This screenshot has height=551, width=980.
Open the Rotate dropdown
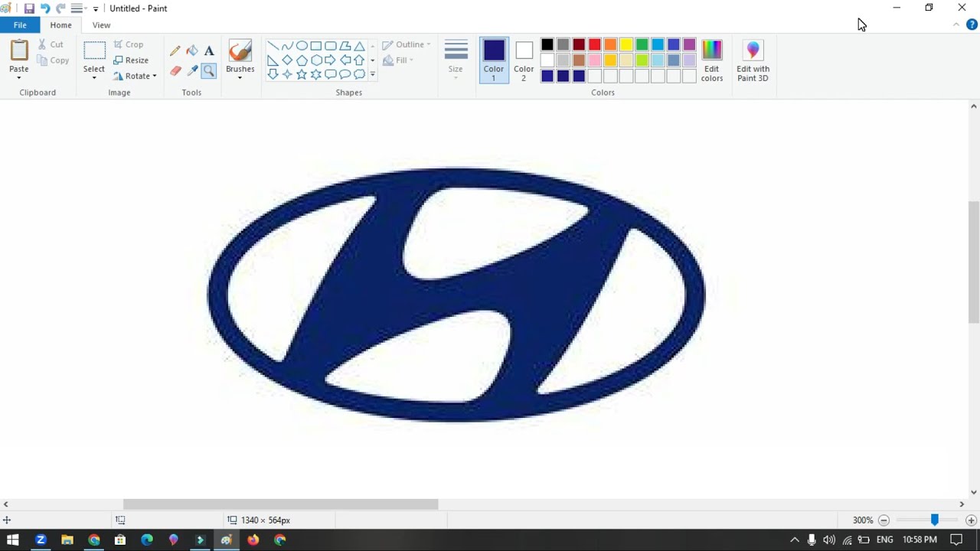tap(135, 77)
